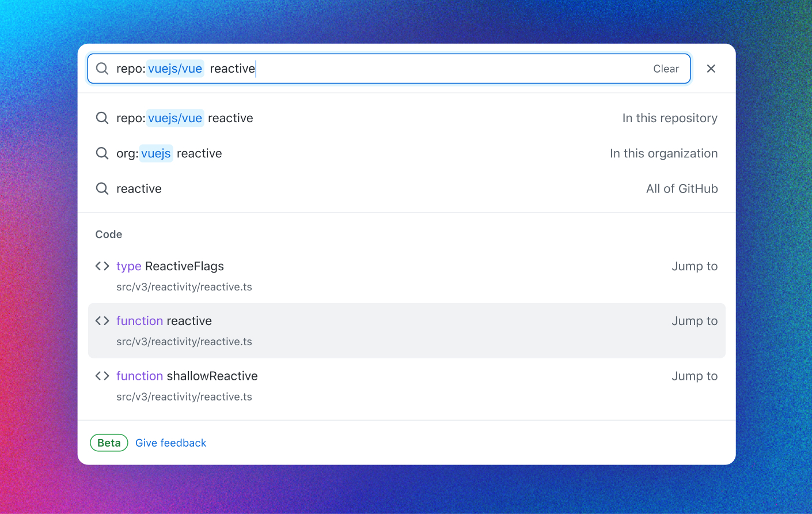The image size is (812, 514).
Task: Click vuejs token in org suggestion row
Action: [x=156, y=153]
